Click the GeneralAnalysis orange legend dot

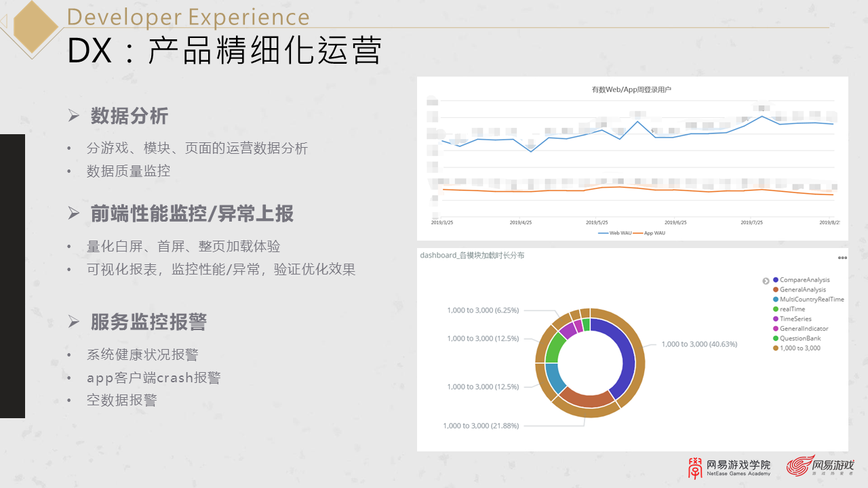[x=775, y=289]
